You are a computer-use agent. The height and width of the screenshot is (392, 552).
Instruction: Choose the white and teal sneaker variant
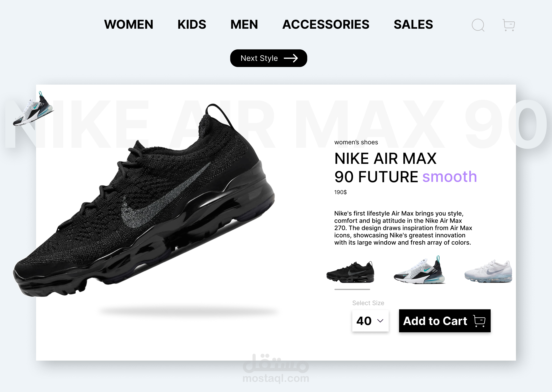(419, 270)
